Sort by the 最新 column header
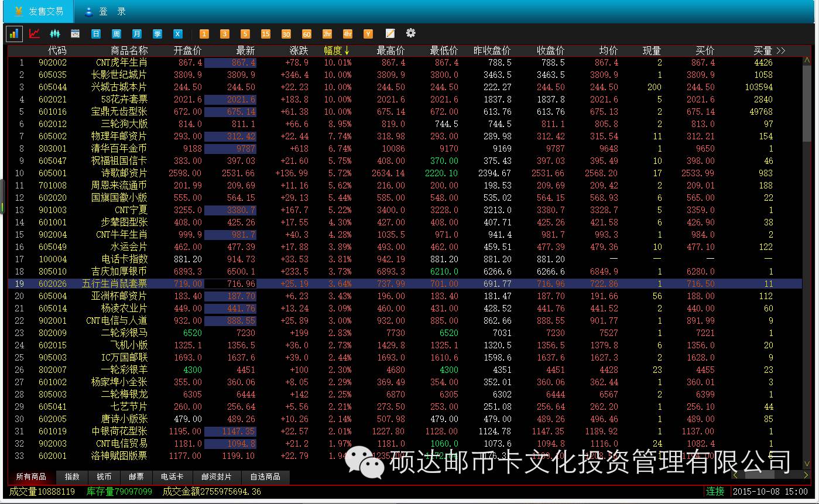This screenshot has width=819, height=504. (x=245, y=51)
